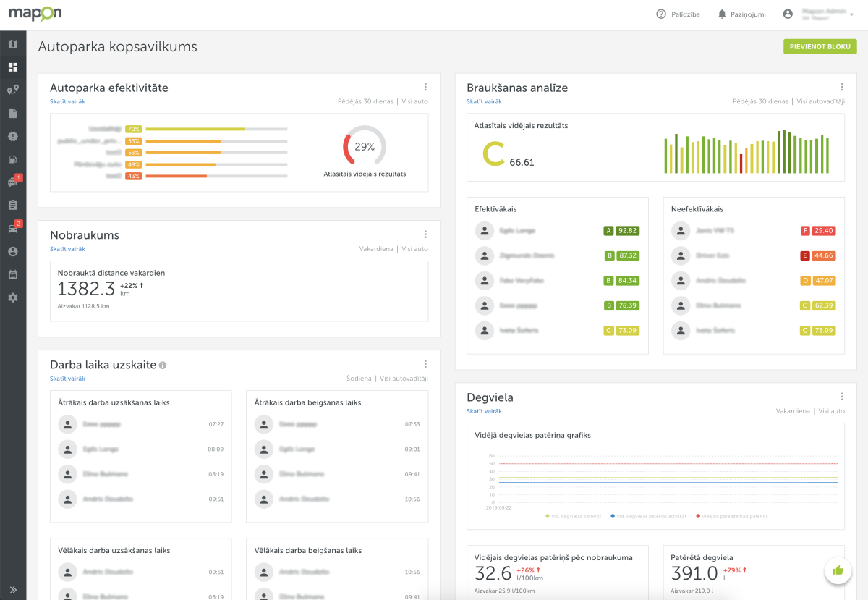
Task: Open the car icon with badge 2
Action: pyautogui.click(x=13, y=229)
